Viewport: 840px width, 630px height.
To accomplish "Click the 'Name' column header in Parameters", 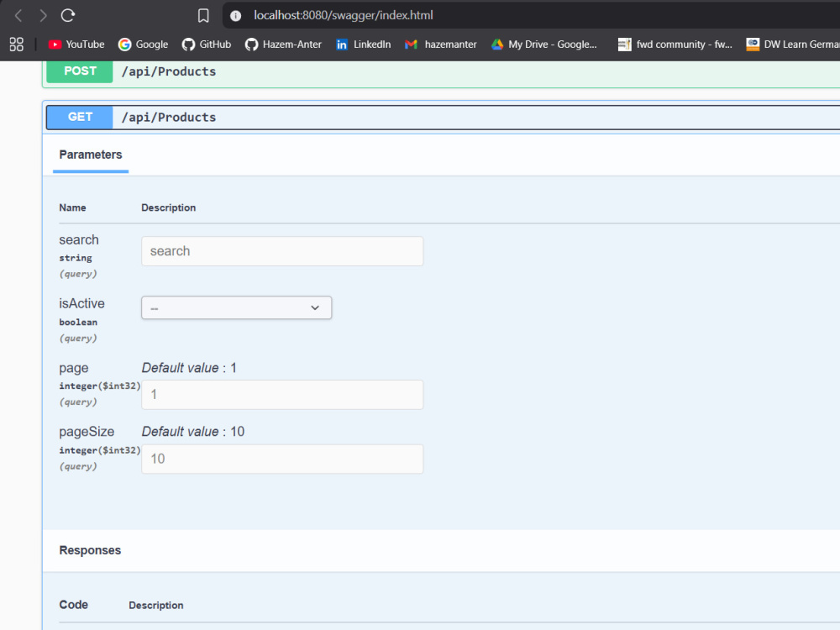I will coord(72,207).
